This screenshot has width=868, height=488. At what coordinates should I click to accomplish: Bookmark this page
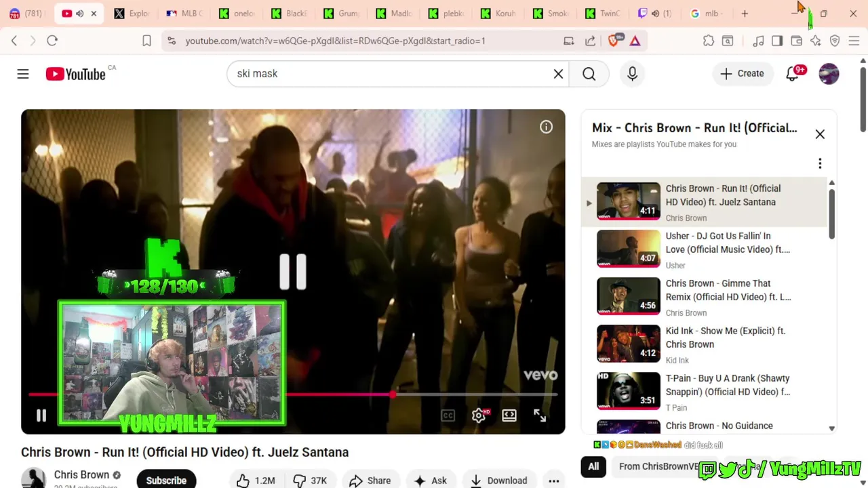[146, 41]
